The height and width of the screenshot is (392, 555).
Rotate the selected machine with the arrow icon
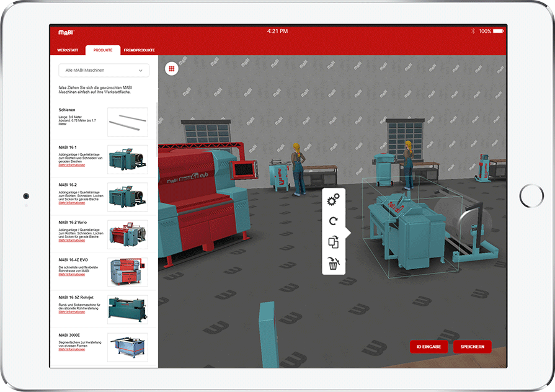[x=333, y=221]
